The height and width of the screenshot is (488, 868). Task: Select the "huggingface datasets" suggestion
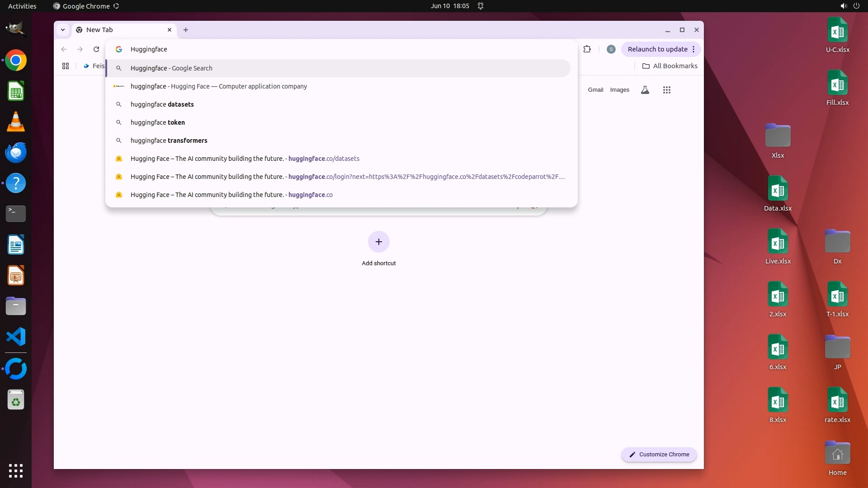[162, 104]
